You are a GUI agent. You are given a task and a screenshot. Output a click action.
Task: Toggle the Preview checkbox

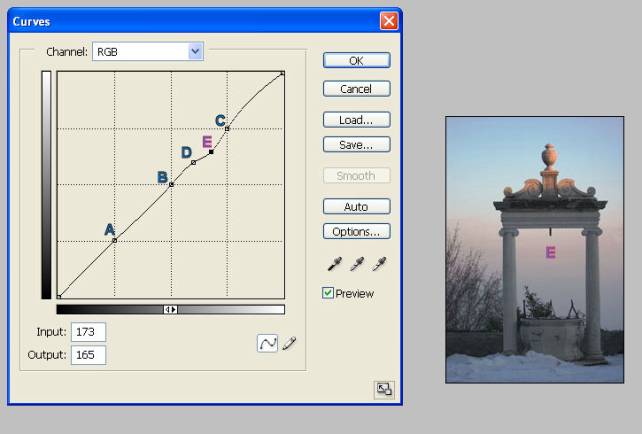pos(328,293)
